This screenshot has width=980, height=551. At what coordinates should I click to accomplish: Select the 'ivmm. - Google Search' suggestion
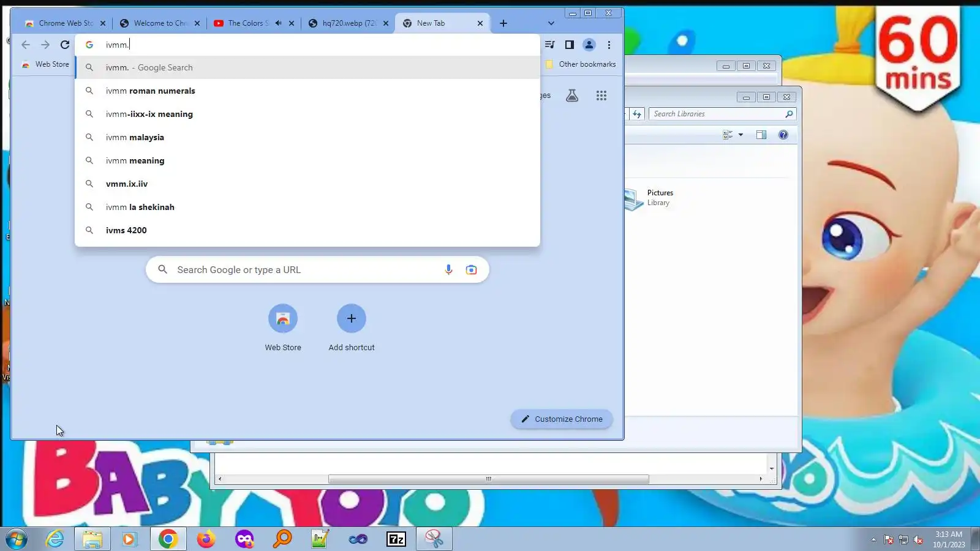[307, 67]
